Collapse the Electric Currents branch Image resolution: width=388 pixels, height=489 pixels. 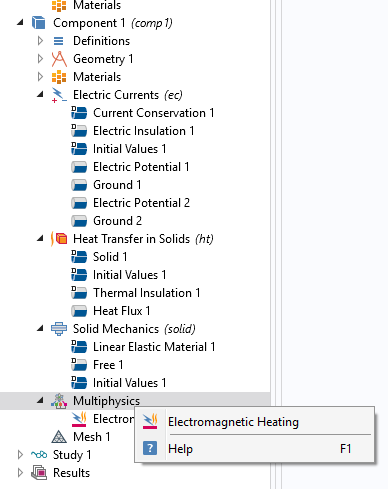point(40,95)
